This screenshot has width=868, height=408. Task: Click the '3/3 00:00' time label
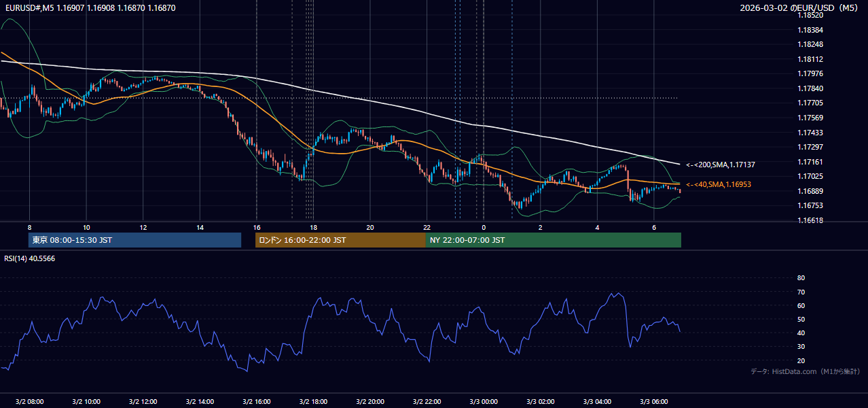484,401
